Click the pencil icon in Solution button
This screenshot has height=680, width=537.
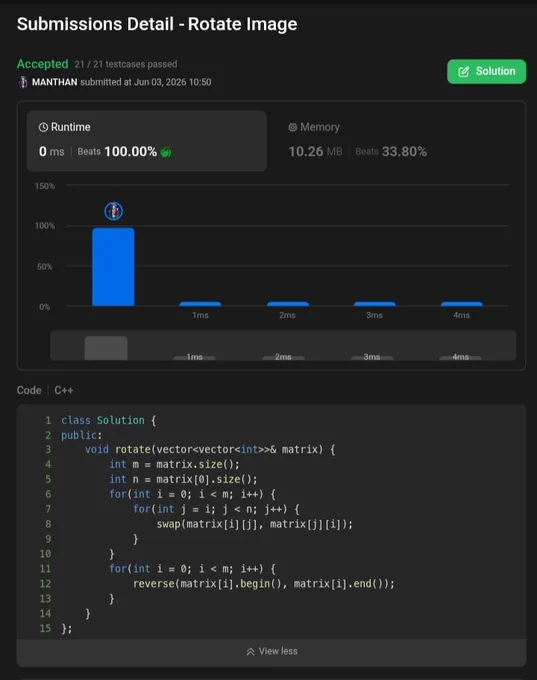[463, 72]
